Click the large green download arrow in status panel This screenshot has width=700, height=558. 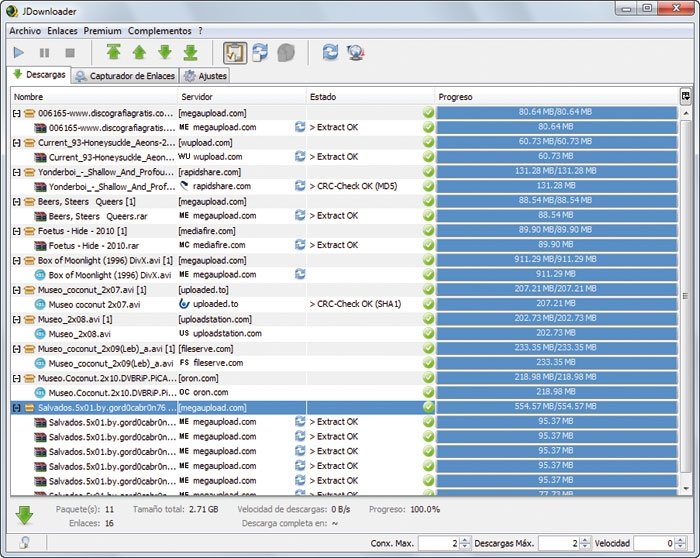click(24, 516)
